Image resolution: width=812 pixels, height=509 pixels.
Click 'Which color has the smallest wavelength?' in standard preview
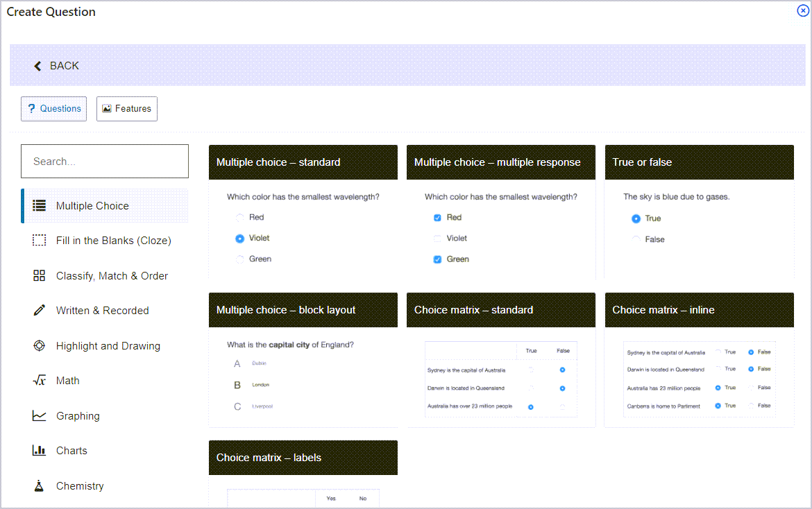coord(303,196)
